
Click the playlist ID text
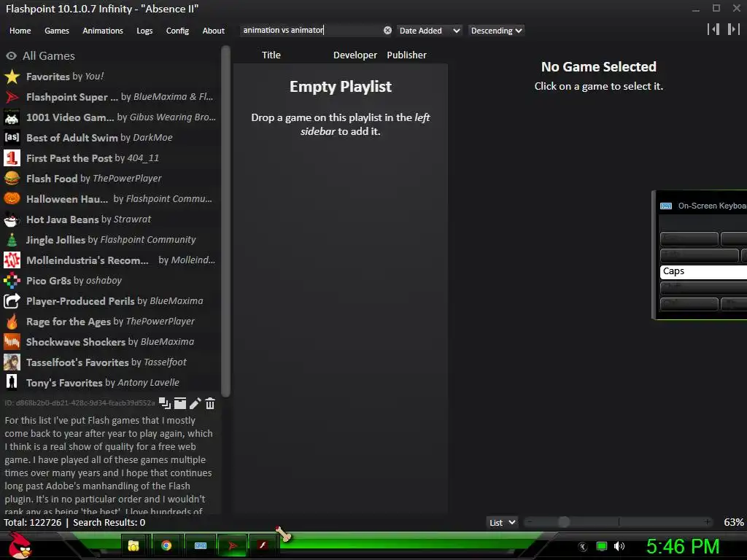tap(80, 402)
